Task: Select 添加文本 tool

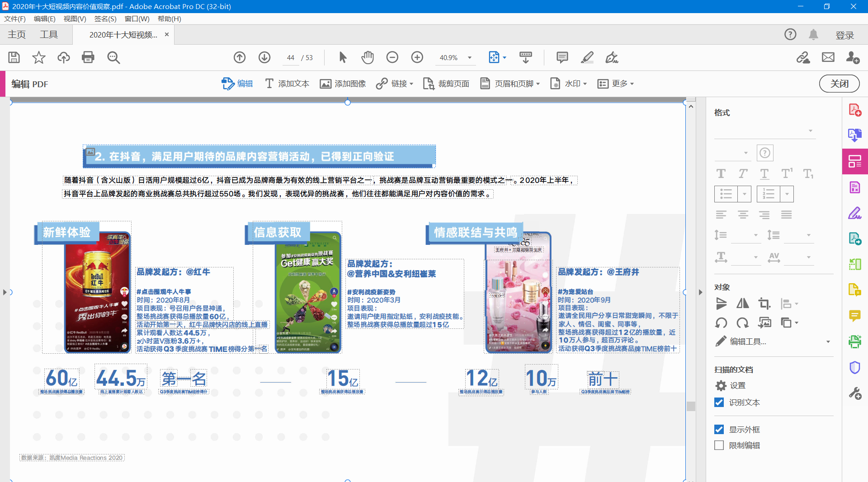Action: pyautogui.click(x=288, y=84)
